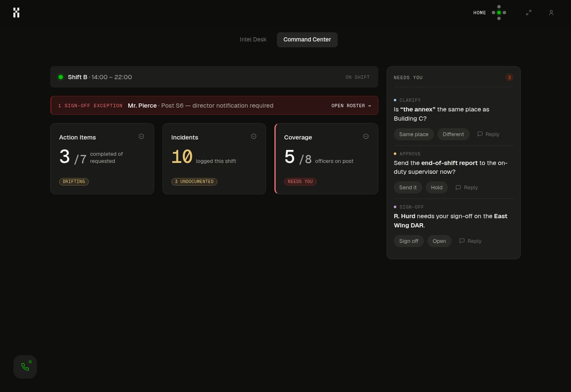This screenshot has height=392, width=571.
Task: Click Sign off for East Wing DAR
Action: [x=408, y=241]
